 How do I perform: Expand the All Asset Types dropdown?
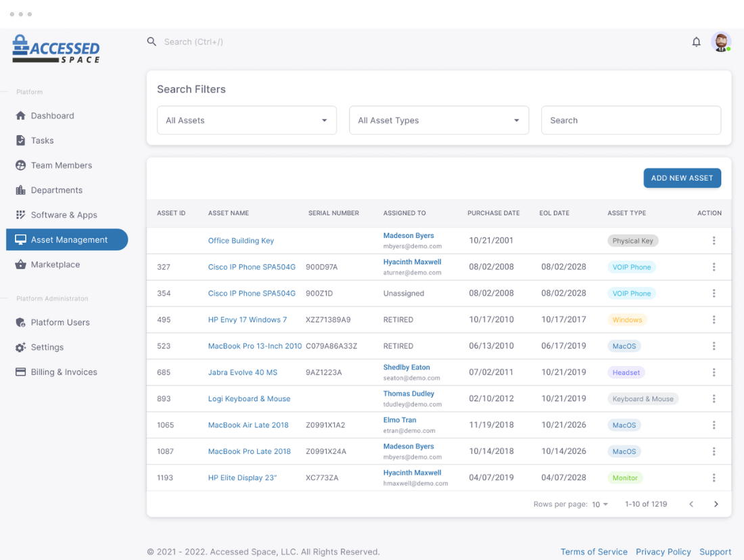pyautogui.click(x=439, y=120)
